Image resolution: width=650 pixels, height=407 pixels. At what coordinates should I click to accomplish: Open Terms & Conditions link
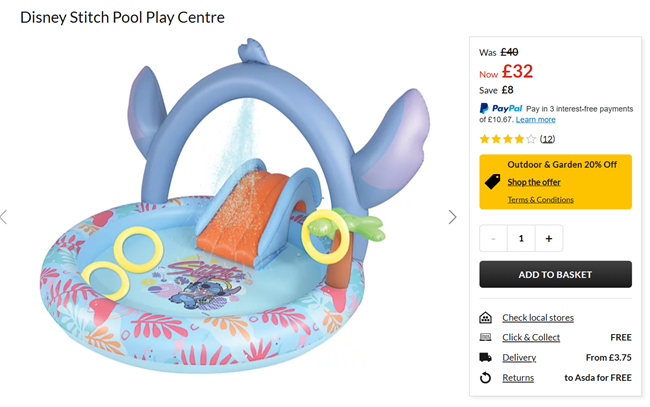pyautogui.click(x=540, y=200)
